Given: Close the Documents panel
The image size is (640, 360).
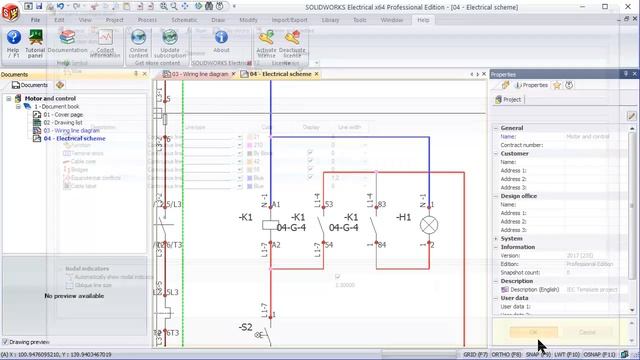Looking at the screenshot, I should [x=144, y=74].
